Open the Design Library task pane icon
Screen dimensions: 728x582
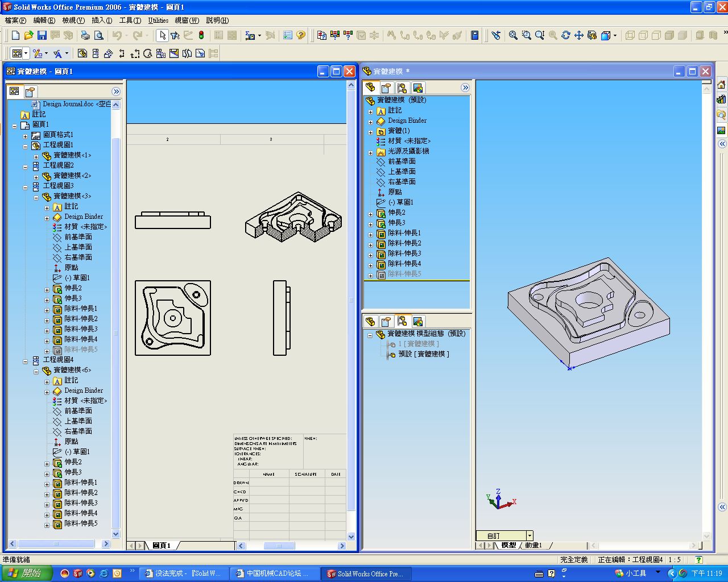(721, 99)
